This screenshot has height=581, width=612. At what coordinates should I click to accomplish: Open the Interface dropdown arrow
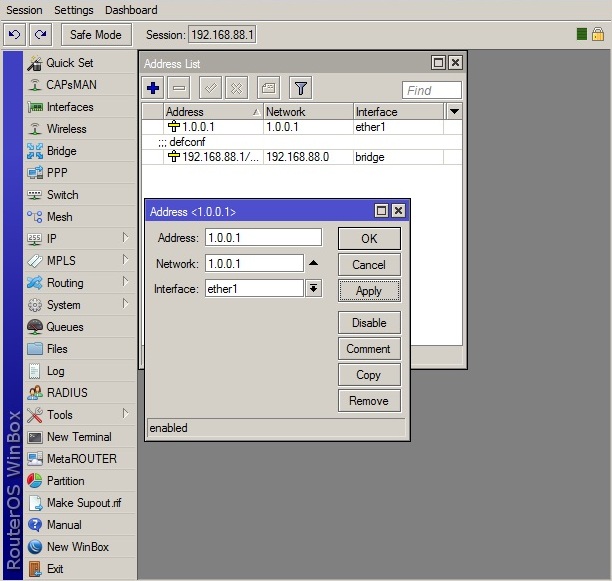click(x=314, y=289)
